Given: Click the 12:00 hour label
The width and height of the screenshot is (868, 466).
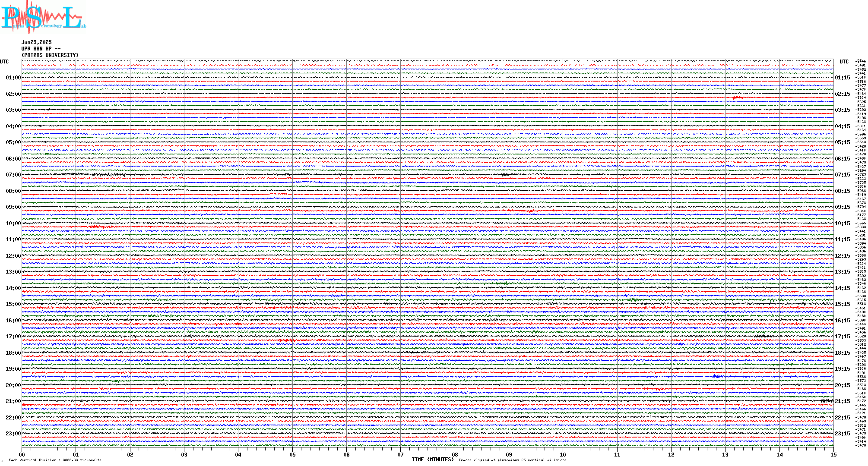Looking at the screenshot, I should click(13, 256).
